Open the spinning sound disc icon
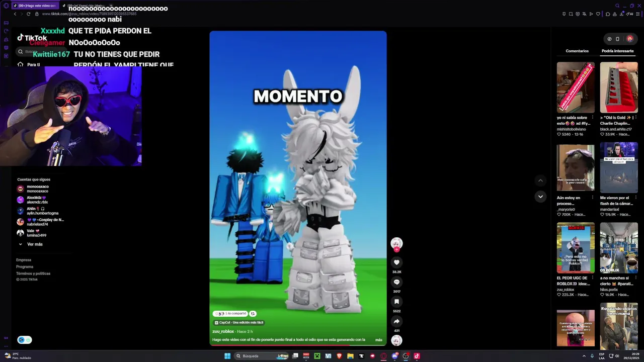 (x=396, y=340)
